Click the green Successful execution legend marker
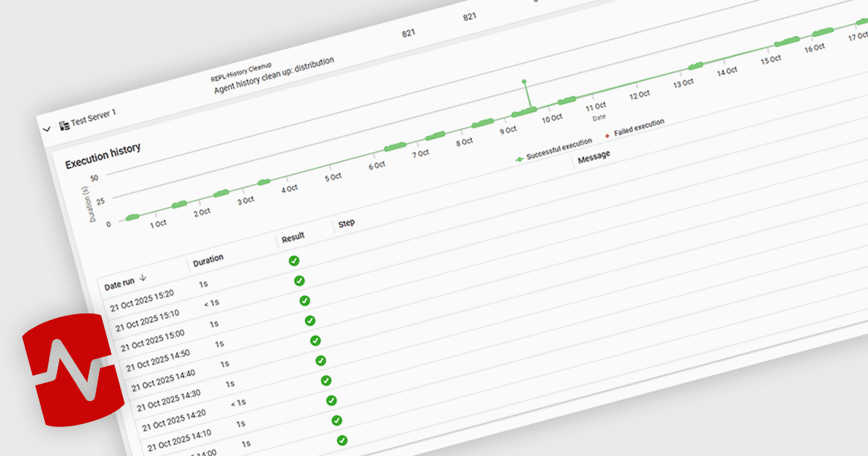This screenshot has width=868, height=456. [x=519, y=159]
